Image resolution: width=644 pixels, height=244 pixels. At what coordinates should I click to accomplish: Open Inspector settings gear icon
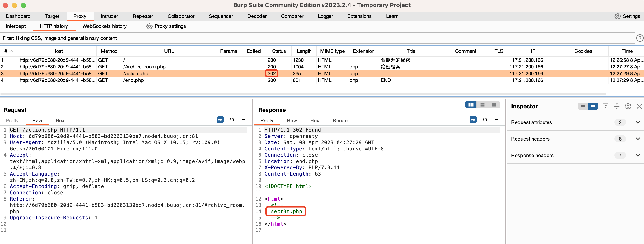pos(628,107)
